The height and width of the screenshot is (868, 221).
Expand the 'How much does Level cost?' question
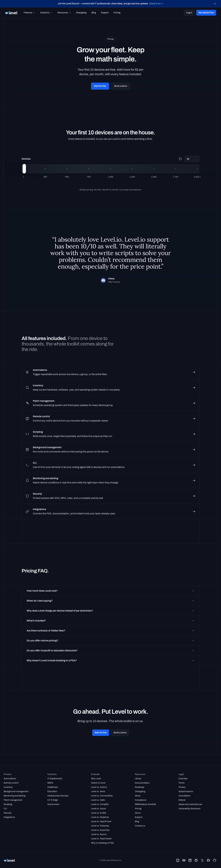click(110, 591)
